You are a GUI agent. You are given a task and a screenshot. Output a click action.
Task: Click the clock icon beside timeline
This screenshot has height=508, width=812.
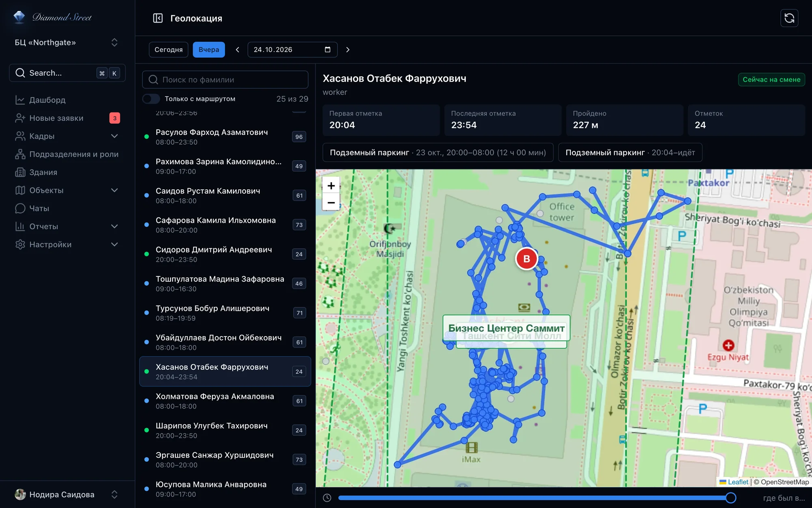[x=327, y=498]
